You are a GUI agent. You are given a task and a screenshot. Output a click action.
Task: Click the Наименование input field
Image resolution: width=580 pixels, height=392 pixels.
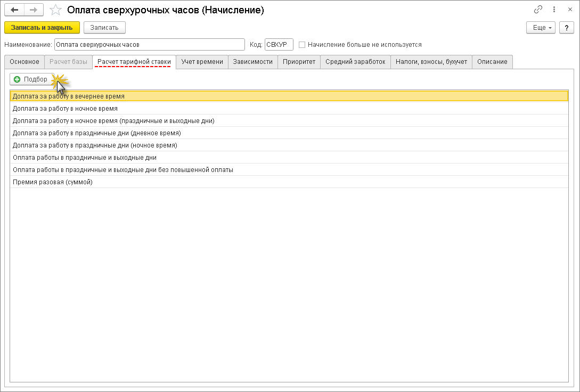tap(150, 45)
